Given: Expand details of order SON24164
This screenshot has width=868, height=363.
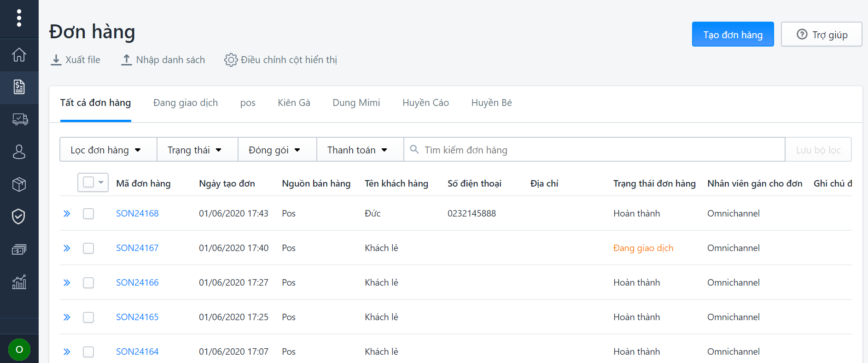Looking at the screenshot, I should (67, 351).
